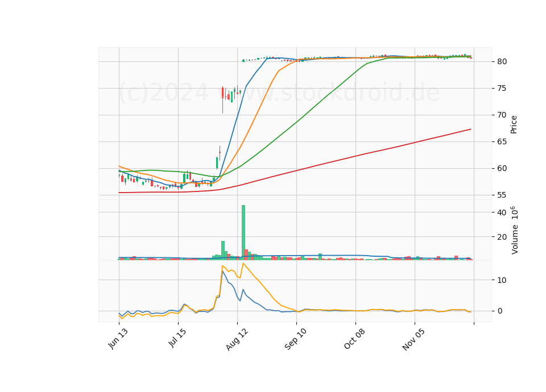Click the 0 indicator tick label
This screenshot has width=546, height=392.
point(500,311)
